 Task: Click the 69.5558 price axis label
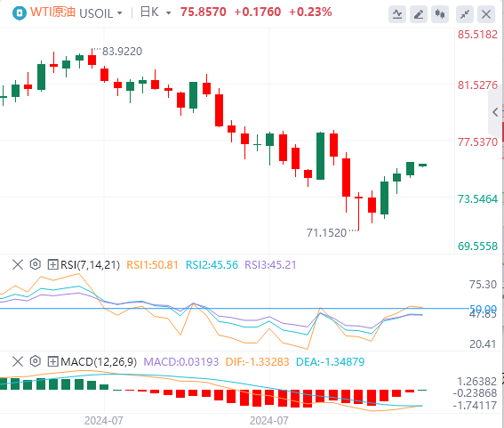pyautogui.click(x=477, y=246)
